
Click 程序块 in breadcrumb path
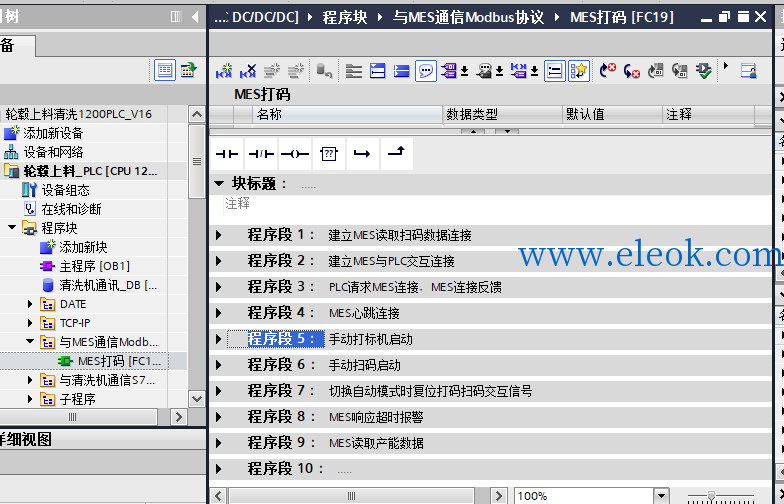tap(344, 17)
